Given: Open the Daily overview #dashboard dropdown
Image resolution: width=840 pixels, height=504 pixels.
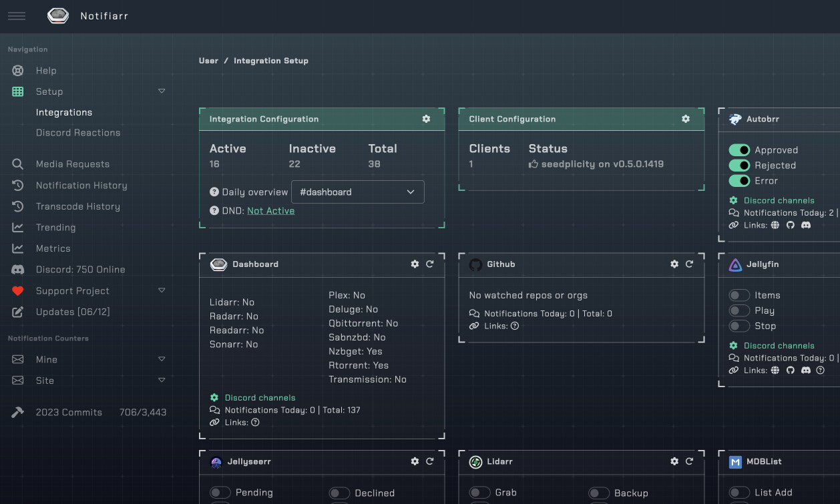Looking at the screenshot, I should pyautogui.click(x=358, y=192).
